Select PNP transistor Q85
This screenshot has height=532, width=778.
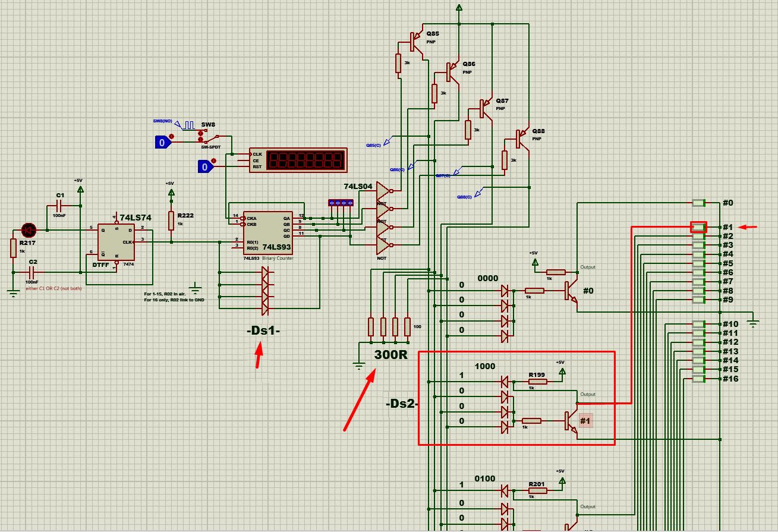tap(418, 43)
